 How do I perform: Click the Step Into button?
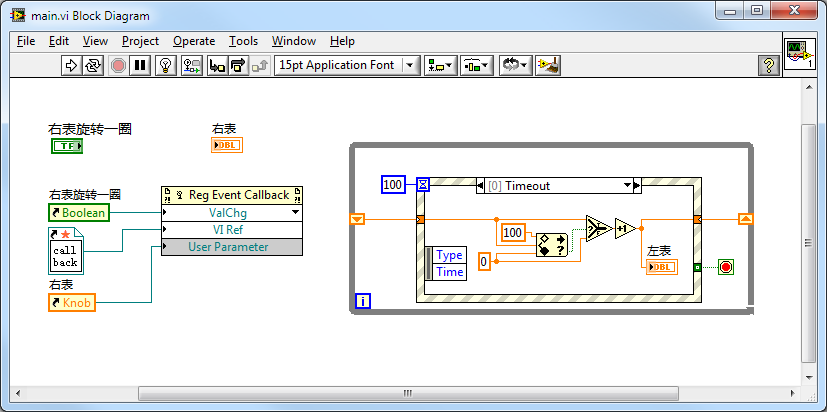coord(216,65)
